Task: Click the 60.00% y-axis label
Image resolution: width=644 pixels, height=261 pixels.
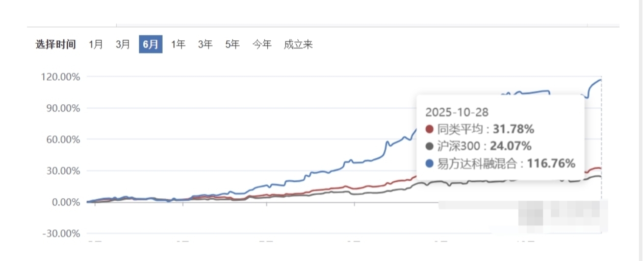Action: click(63, 139)
